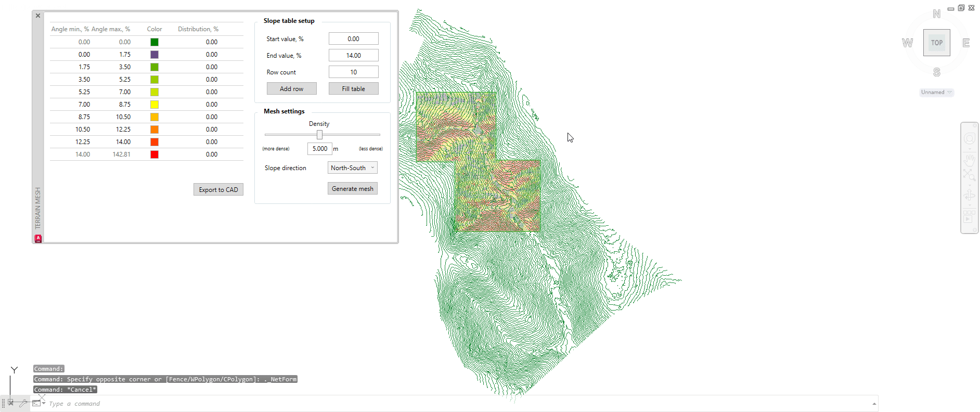
Task: Expand the orbit options dropdown arrow
Action: click(x=969, y=205)
